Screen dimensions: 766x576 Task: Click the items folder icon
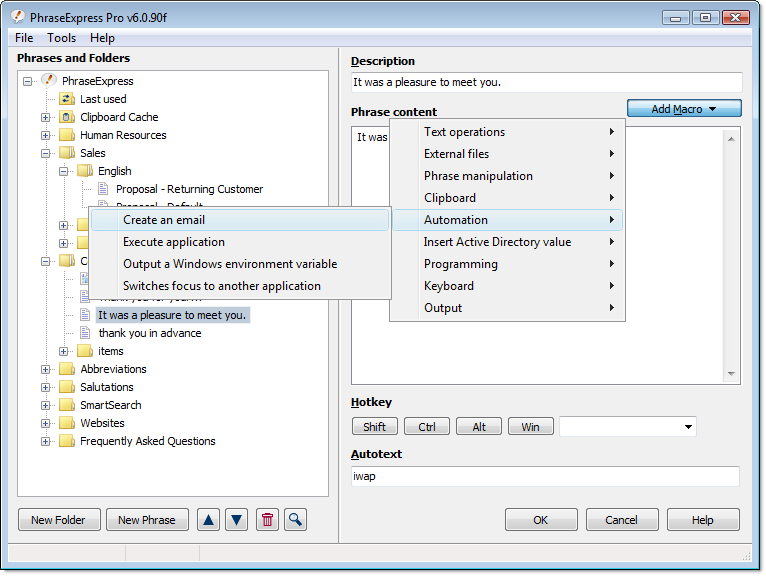(x=85, y=351)
